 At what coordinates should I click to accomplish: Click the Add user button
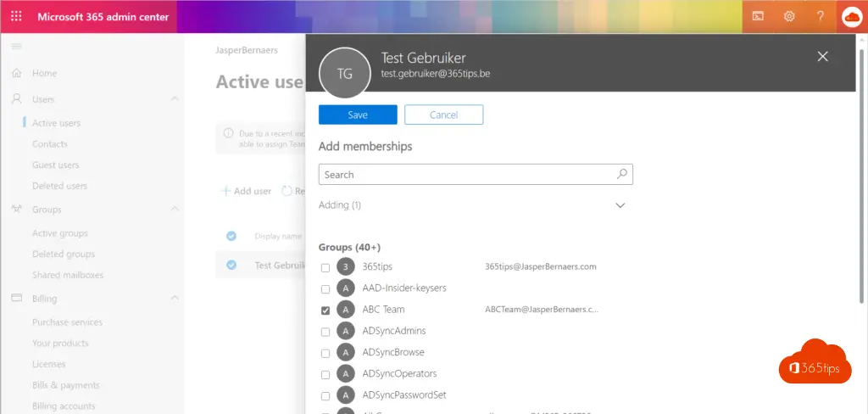tap(247, 191)
